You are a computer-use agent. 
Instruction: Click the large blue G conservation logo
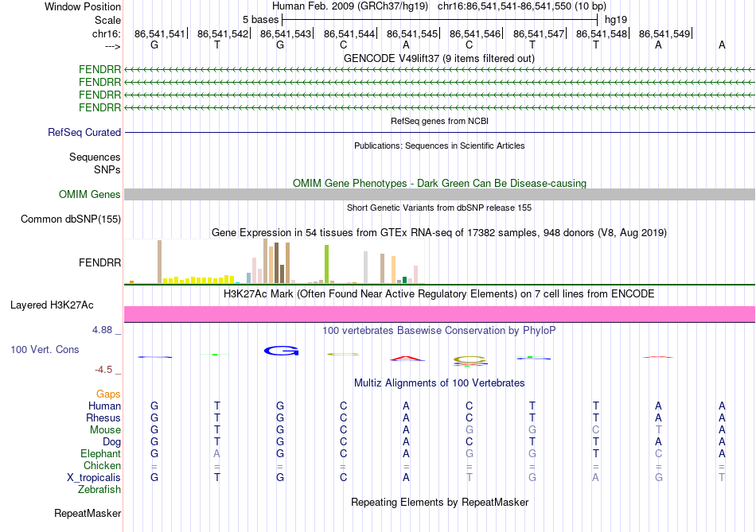pos(281,351)
